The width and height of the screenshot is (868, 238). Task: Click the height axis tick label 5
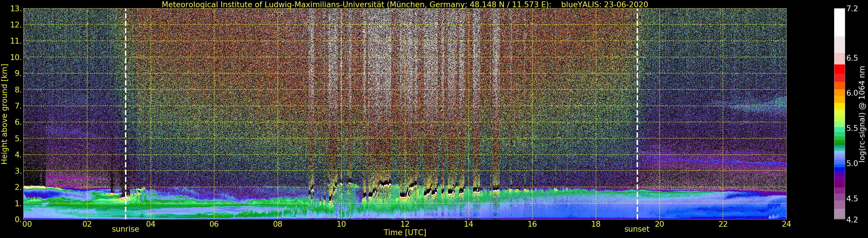tap(18, 138)
